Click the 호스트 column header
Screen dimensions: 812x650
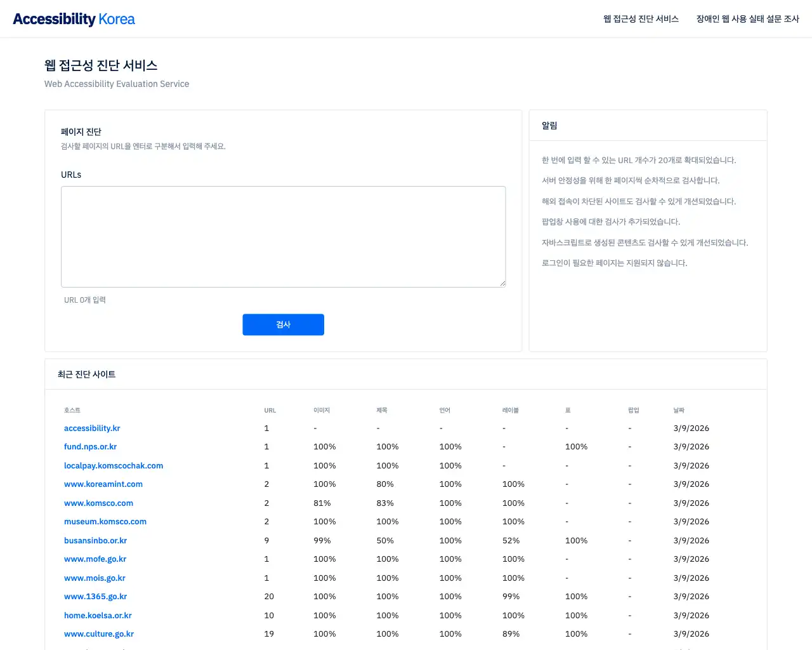coord(72,411)
